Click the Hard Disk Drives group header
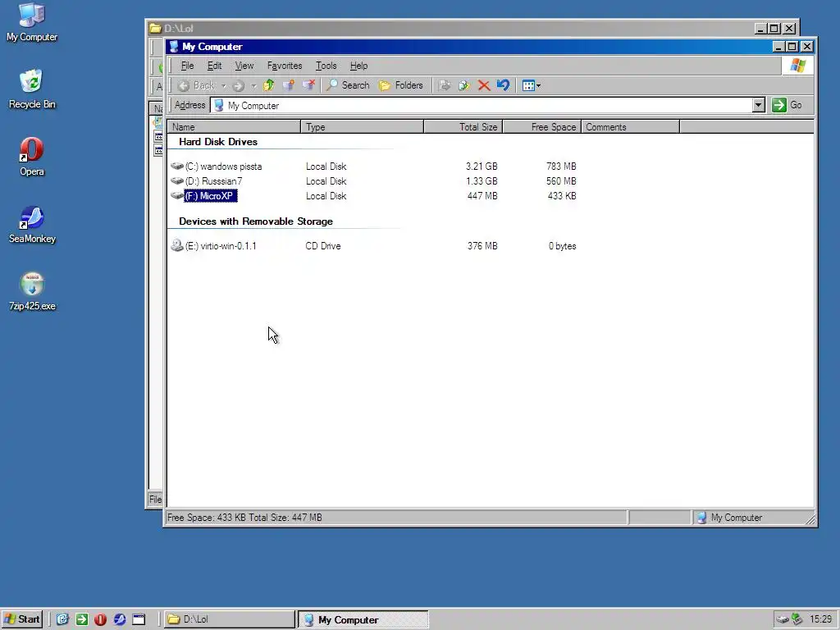The height and width of the screenshot is (630, 840). click(218, 142)
